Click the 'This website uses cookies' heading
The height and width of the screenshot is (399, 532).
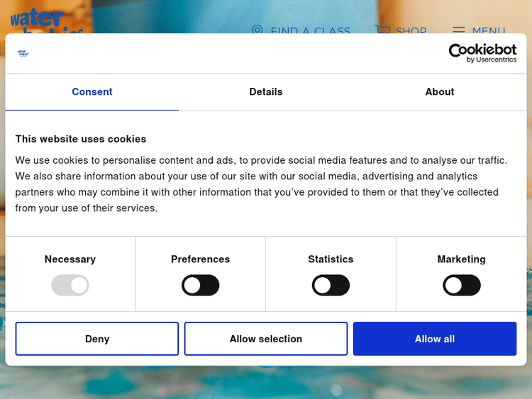(81, 139)
